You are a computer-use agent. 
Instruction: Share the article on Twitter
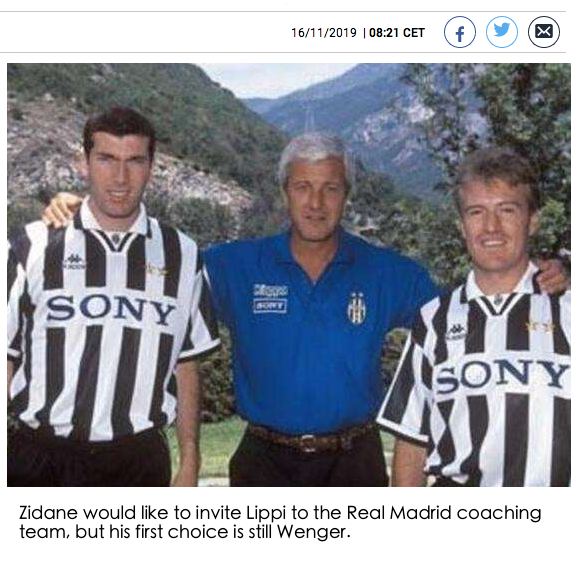click(x=502, y=32)
